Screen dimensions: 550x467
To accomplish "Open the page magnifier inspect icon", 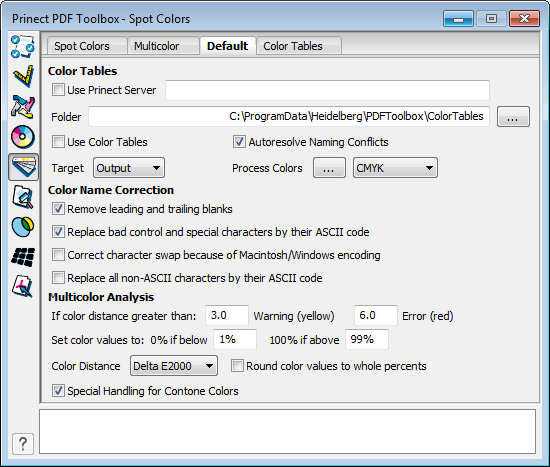I will 23,197.
